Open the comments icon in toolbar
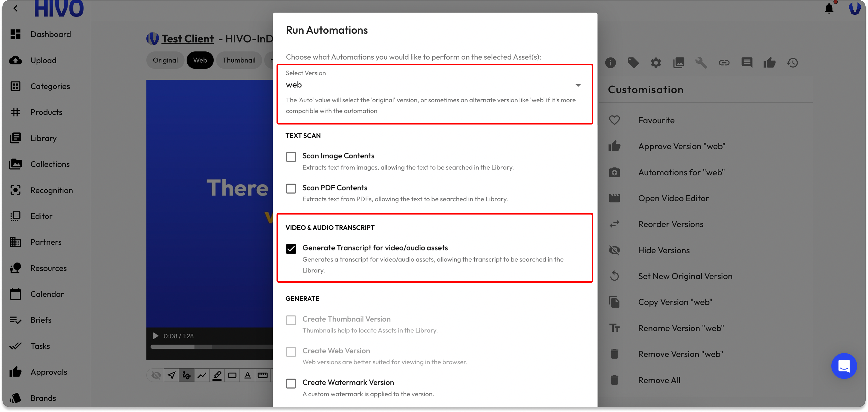This screenshot has width=868, height=412. click(x=747, y=63)
